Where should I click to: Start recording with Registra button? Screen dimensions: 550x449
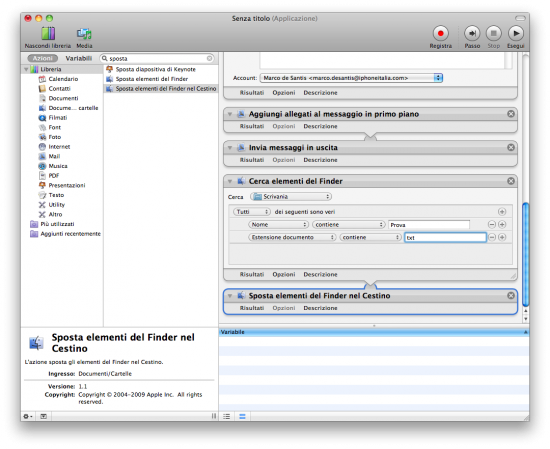pos(441,37)
